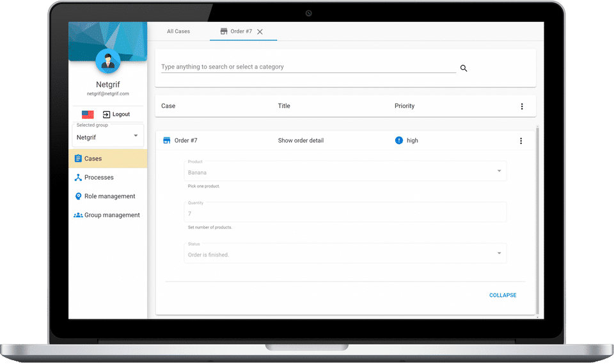Image resolution: width=614 pixels, height=364 pixels.
Task: Go to Group management
Action: pos(108,215)
